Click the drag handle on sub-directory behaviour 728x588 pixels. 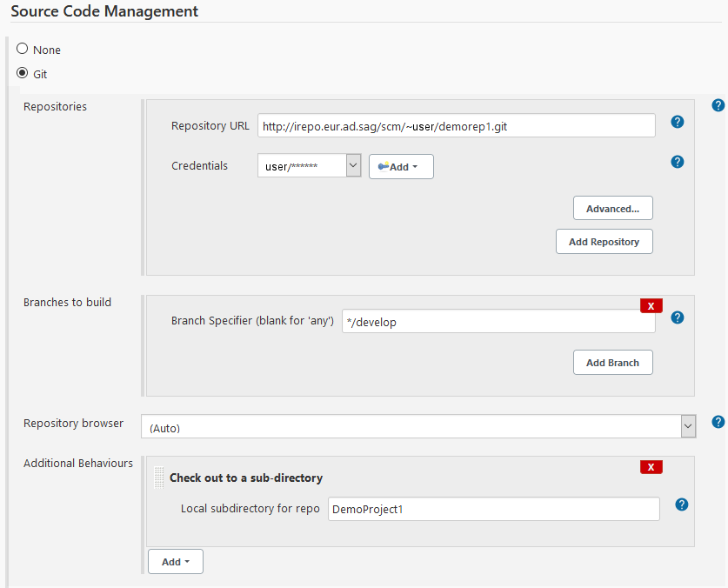tap(158, 477)
